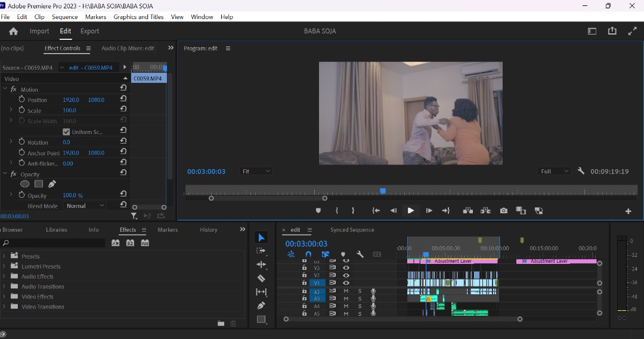The width and height of the screenshot is (644, 339).
Task: Create elliptical opacity mask
Action: click(25, 184)
